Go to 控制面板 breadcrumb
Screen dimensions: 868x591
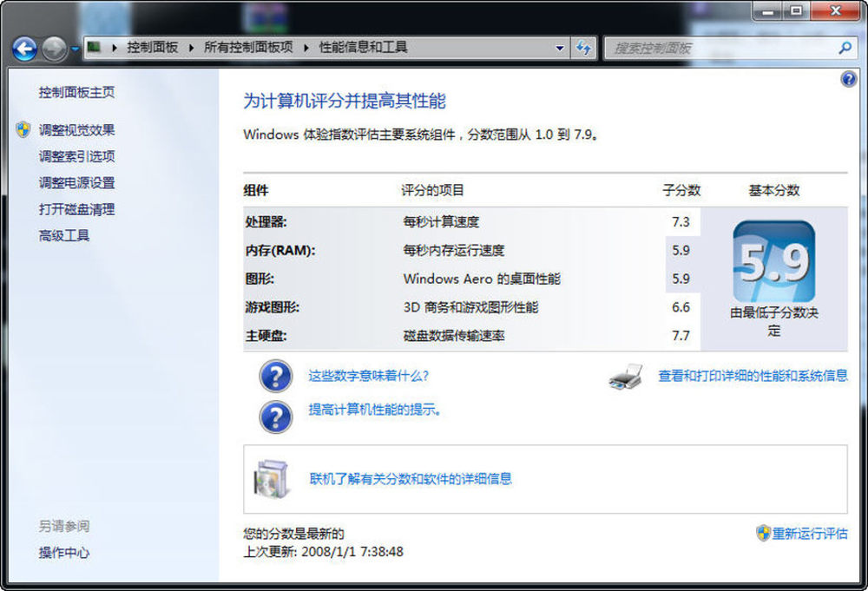point(152,48)
